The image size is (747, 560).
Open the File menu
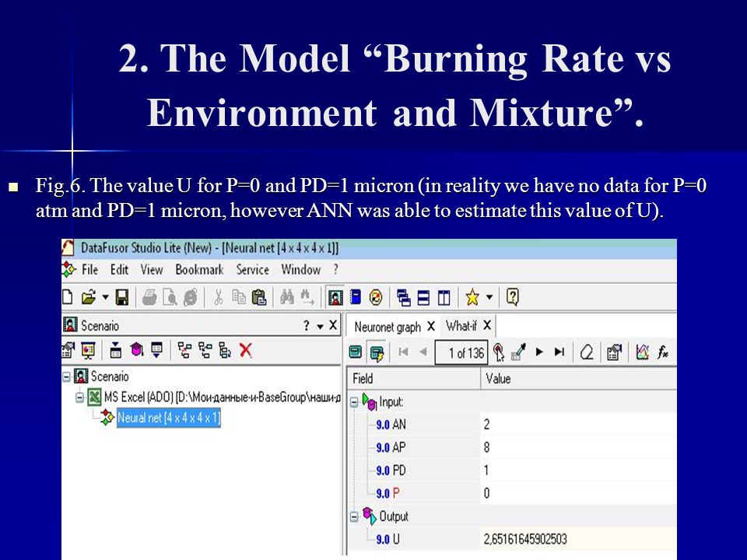click(89, 270)
